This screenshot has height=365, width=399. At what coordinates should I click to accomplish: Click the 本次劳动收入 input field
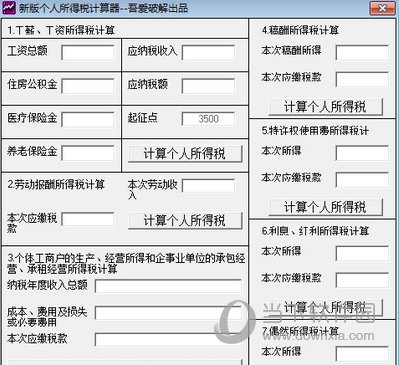coord(208,186)
